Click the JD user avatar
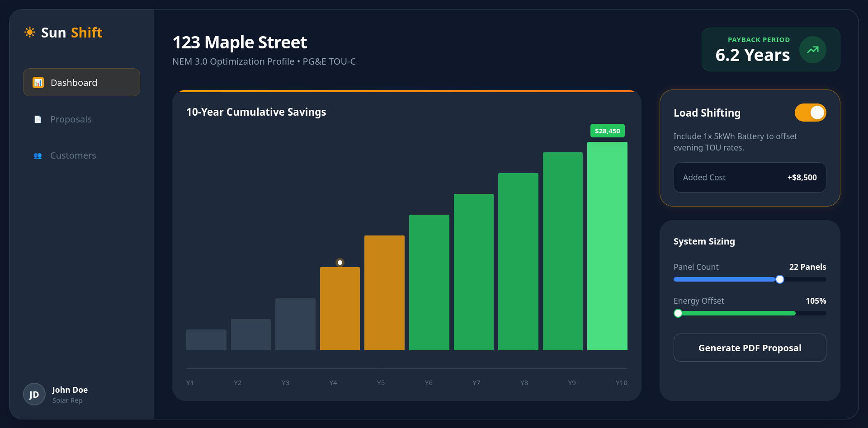Viewport: 868px width, 428px height. pyautogui.click(x=34, y=394)
